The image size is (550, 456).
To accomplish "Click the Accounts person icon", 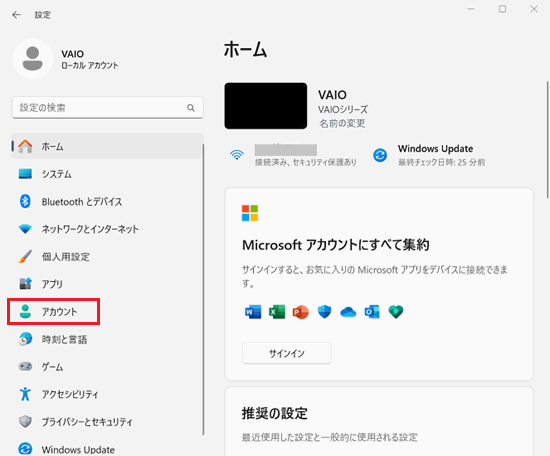I will click(x=25, y=311).
